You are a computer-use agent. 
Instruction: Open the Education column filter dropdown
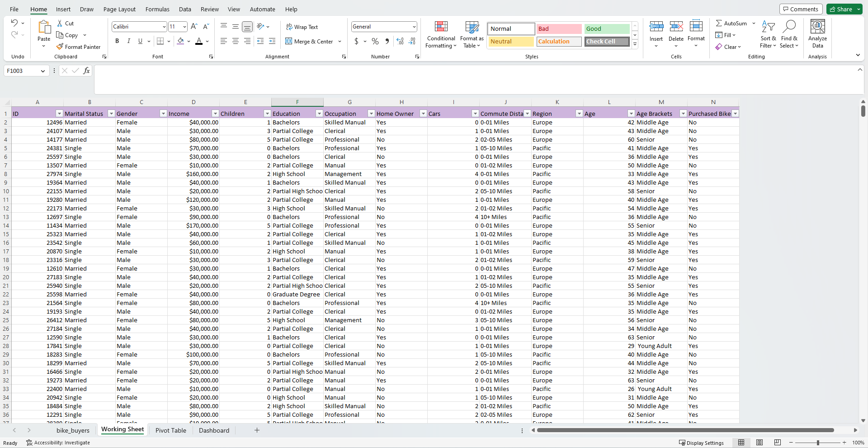click(319, 114)
